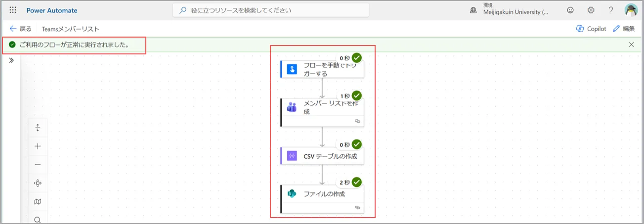The width and height of the screenshot is (644, 224).
Task: Expand the left side panel chevron
Action: tap(11, 60)
